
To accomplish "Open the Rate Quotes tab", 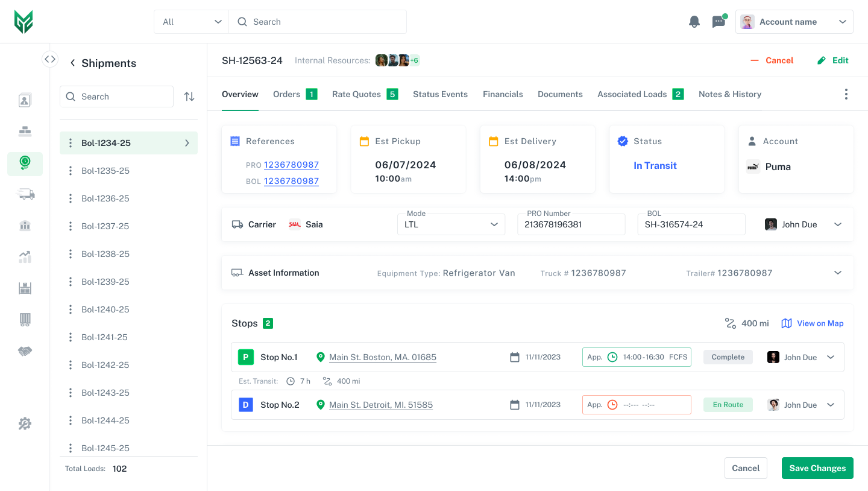I will pos(365,94).
